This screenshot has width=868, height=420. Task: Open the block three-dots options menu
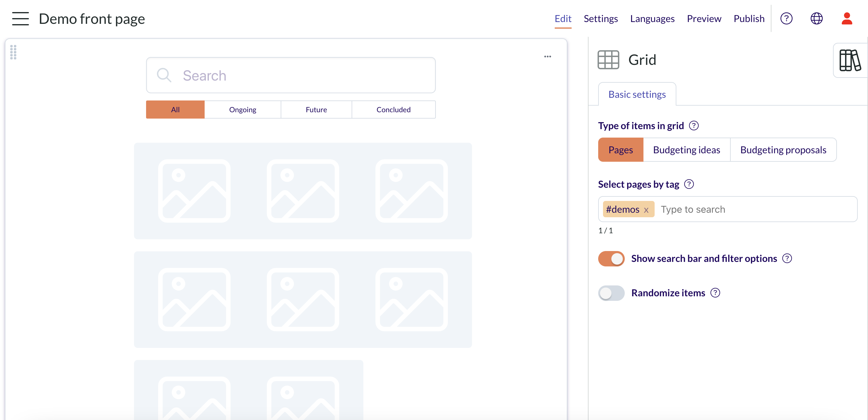click(x=547, y=57)
